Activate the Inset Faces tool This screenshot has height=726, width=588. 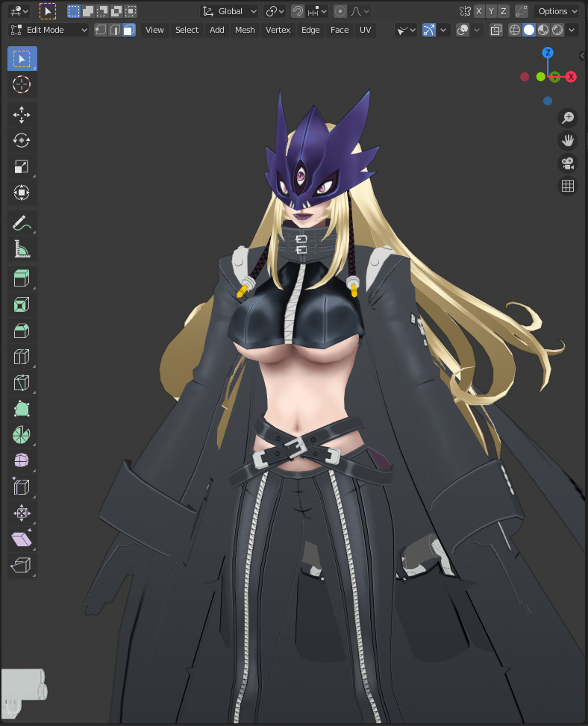[22, 304]
